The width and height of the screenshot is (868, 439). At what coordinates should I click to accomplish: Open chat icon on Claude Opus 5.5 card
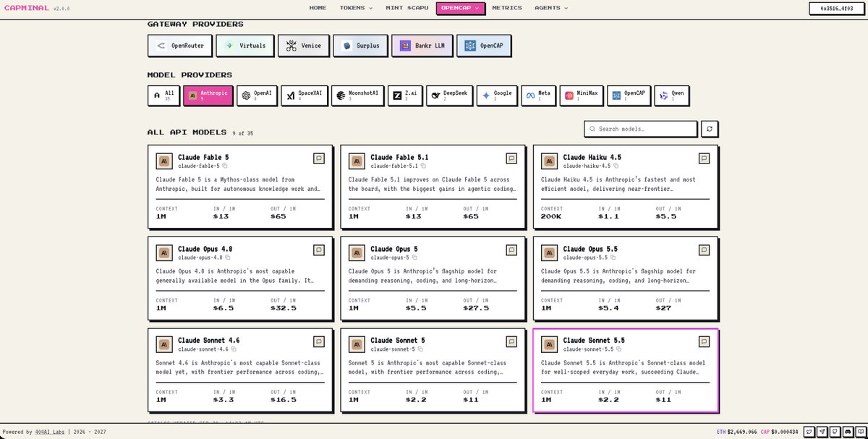click(704, 250)
